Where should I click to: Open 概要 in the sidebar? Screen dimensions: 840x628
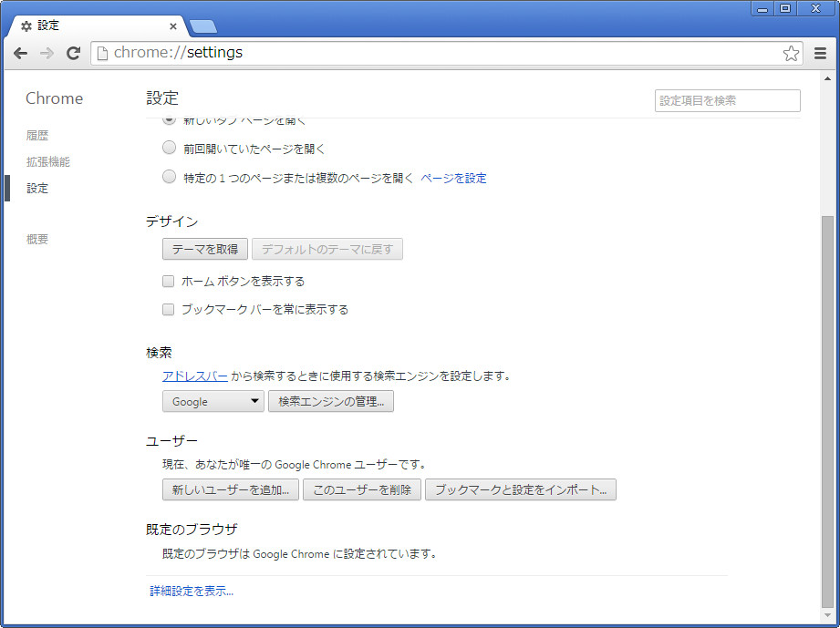37,240
